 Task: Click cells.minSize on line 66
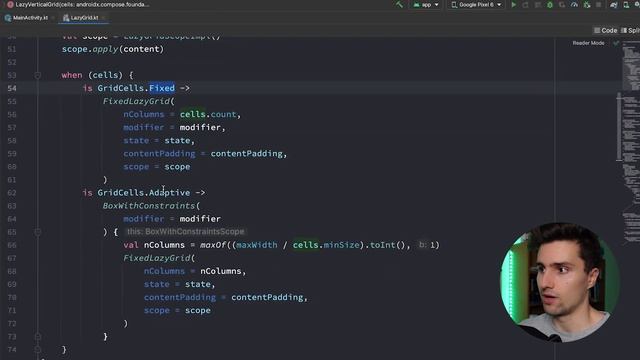(x=326, y=245)
